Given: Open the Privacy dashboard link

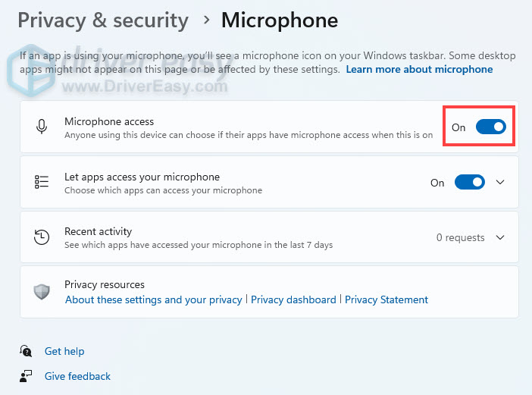Looking at the screenshot, I should pos(293,299).
